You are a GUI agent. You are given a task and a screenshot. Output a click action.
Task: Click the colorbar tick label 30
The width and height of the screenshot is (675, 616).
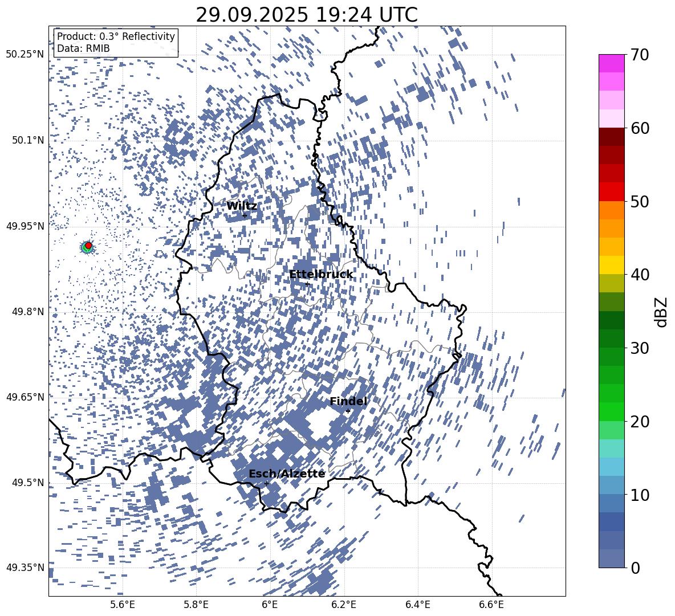(640, 348)
